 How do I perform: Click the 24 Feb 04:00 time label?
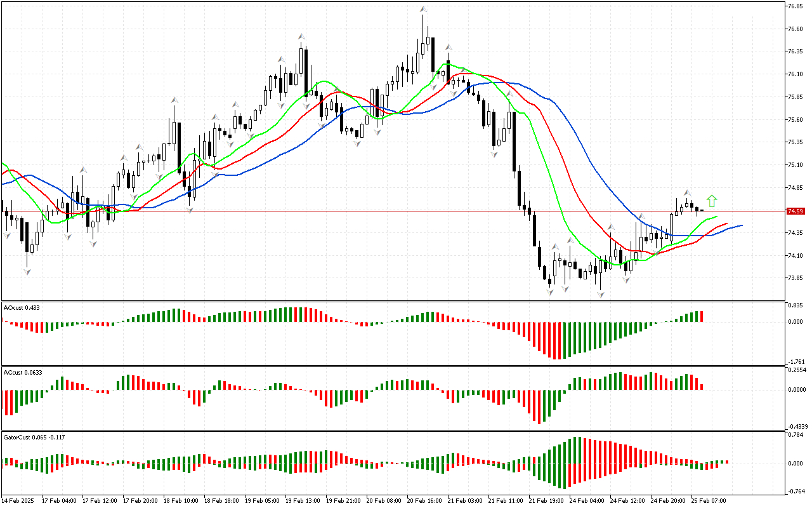click(587, 500)
